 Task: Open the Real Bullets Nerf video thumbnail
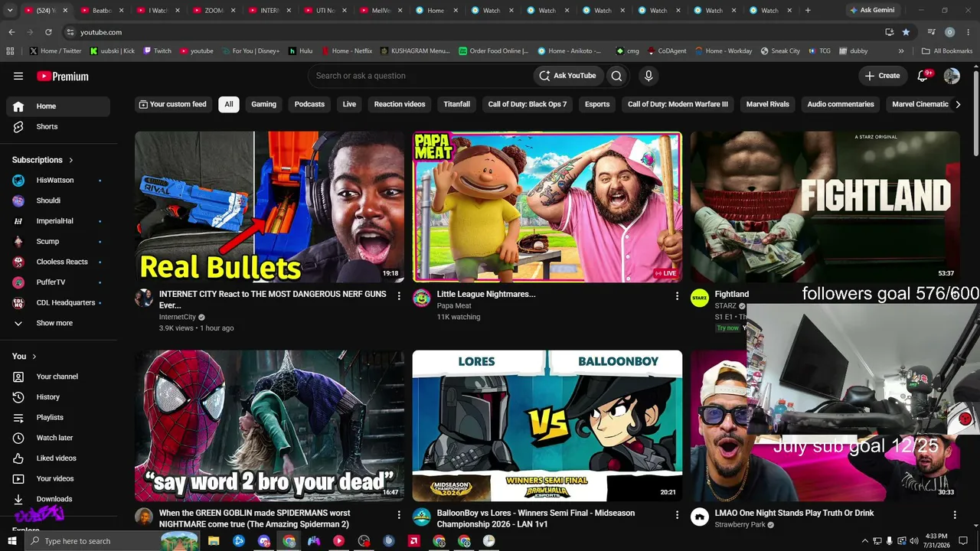click(x=269, y=207)
